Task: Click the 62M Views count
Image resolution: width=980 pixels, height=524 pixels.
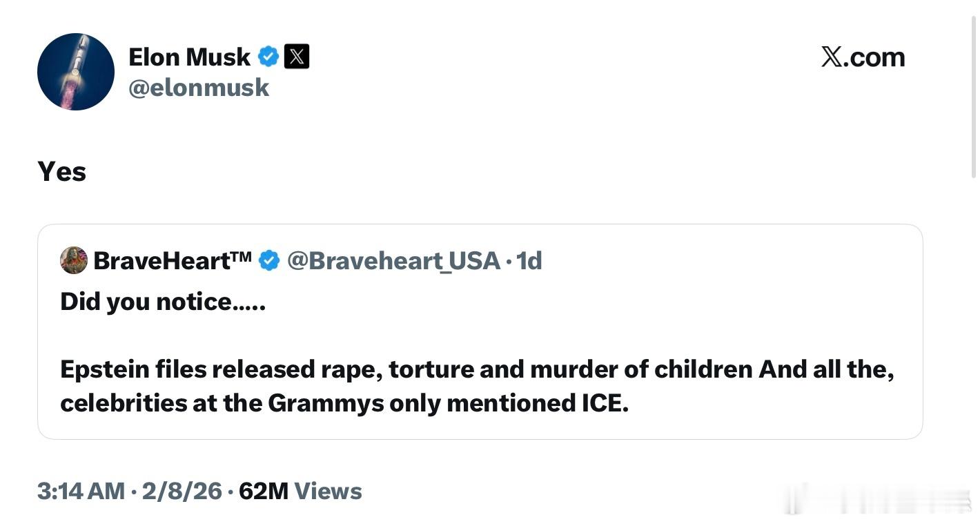Action: tap(300, 491)
